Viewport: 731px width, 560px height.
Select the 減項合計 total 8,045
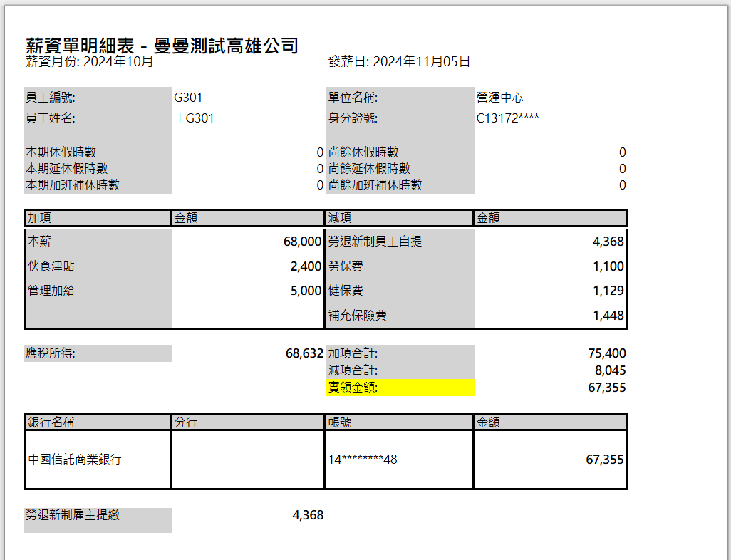[x=611, y=370]
